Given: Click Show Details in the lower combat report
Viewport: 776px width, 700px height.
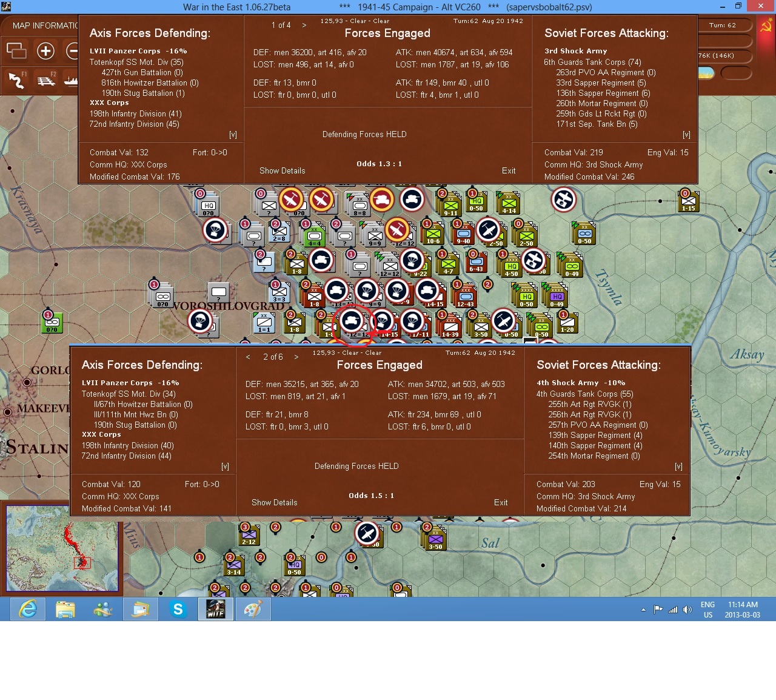Looking at the screenshot, I should (x=275, y=503).
